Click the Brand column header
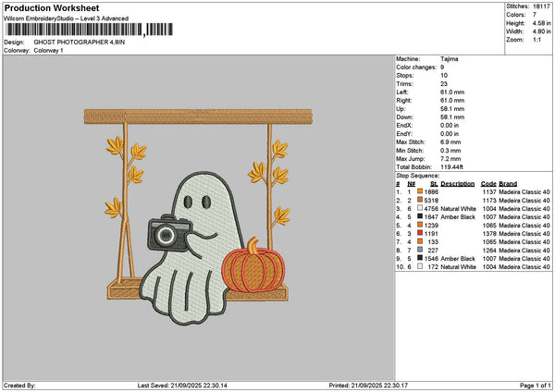Screen dimensions: 555x392 (x=508, y=183)
